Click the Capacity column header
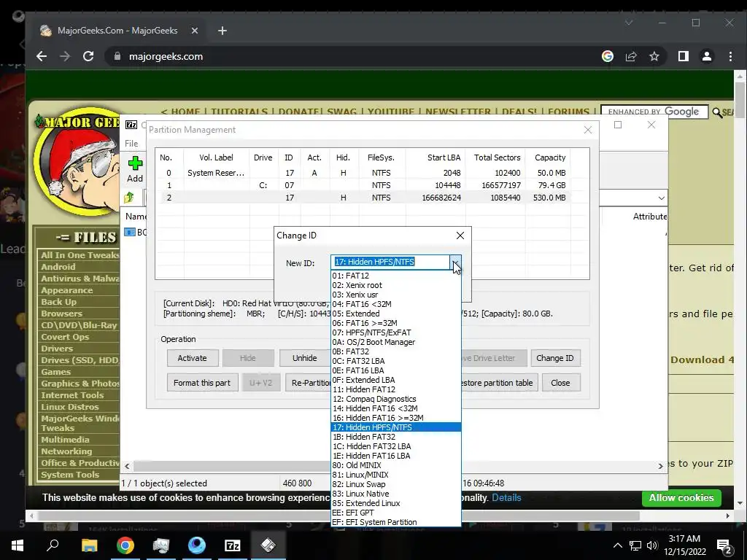The width and height of the screenshot is (747, 560). pos(550,157)
